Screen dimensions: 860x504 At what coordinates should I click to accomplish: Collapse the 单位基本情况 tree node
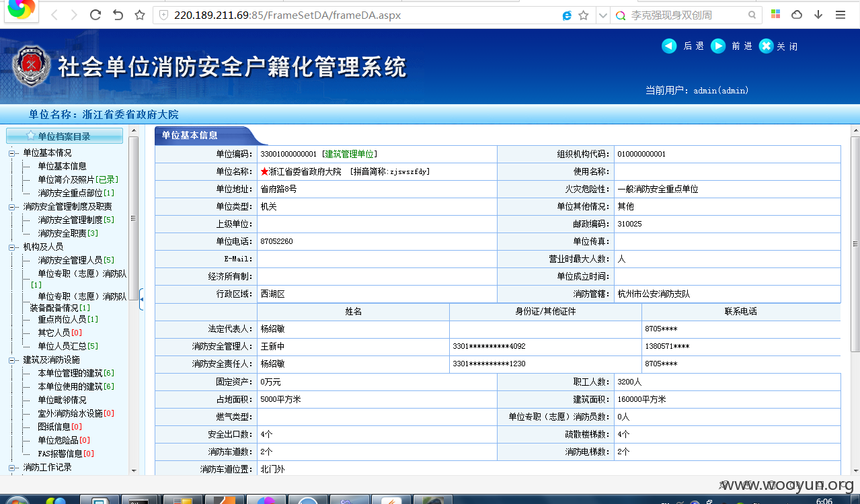tap(12, 153)
